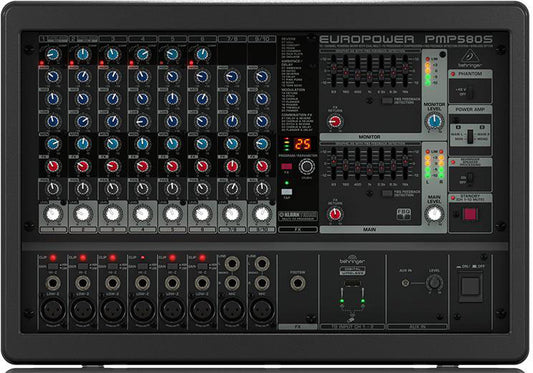Screen dimensions: 533x373
Task: Adjust the white Main Level knob
Action: (x=434, y=214)
